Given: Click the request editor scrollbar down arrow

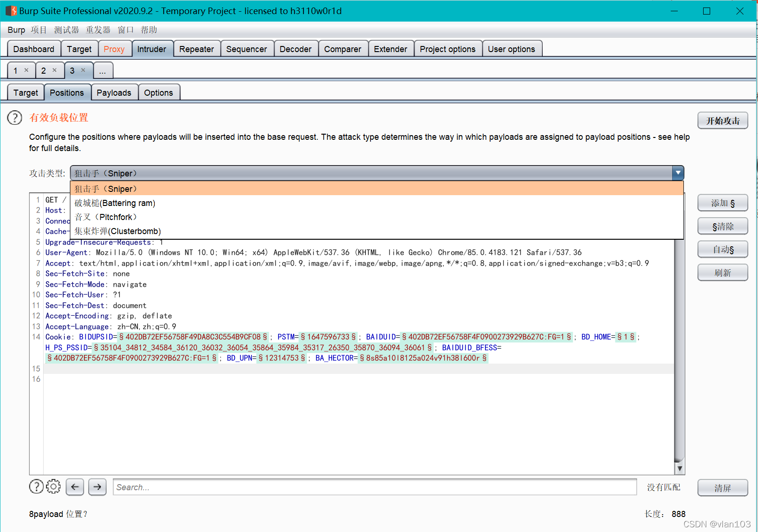Looking at the screenshot, I should (x=679, y=468).
